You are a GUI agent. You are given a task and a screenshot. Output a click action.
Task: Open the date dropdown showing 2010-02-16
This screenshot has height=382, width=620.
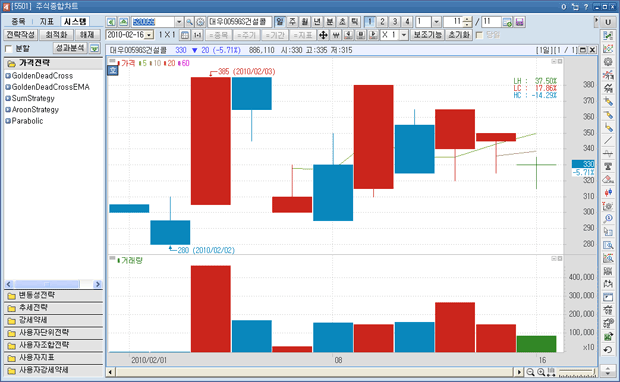tap(149, 35)
